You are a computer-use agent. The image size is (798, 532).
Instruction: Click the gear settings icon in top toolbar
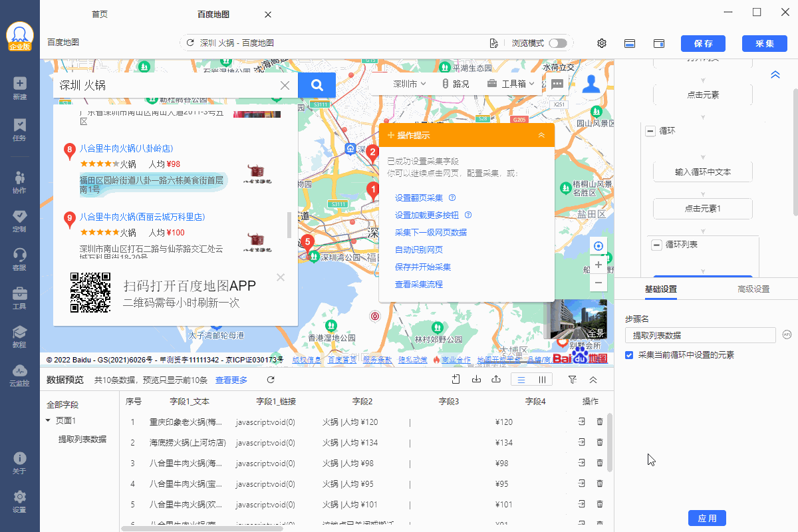pos(602,43)
